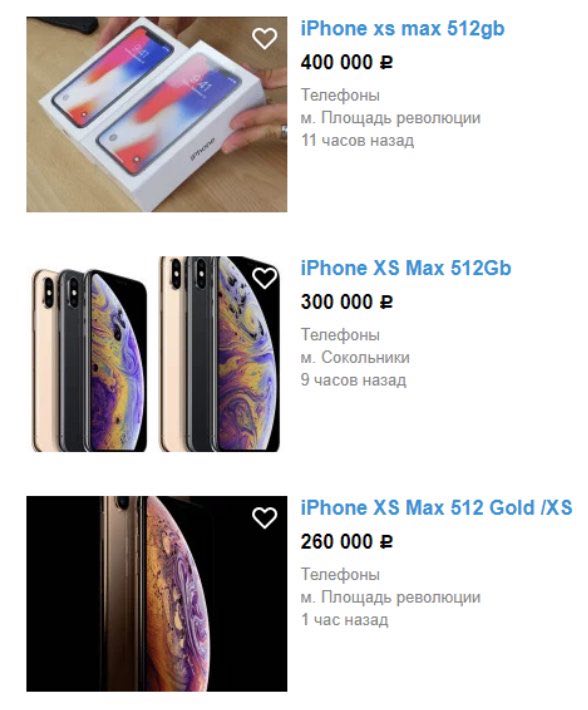Toggle heart on the 300 000 ₽ listing
This screenshot has width=588, height=710.
click(x=264, y=278)
